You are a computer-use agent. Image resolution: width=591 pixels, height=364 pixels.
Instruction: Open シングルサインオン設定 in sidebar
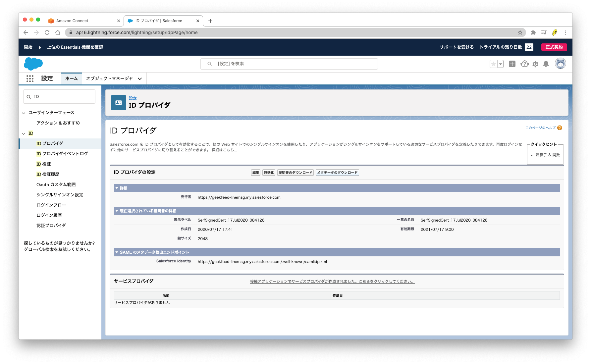60,195
